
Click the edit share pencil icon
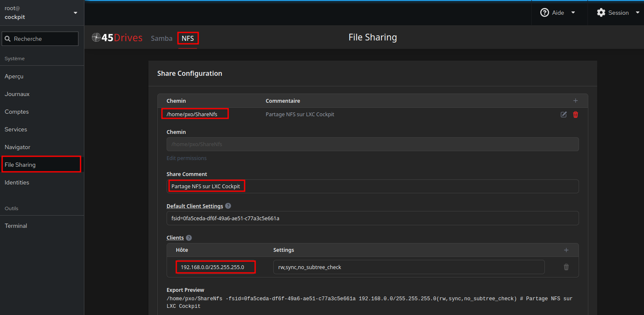click(x=563, y=115)
